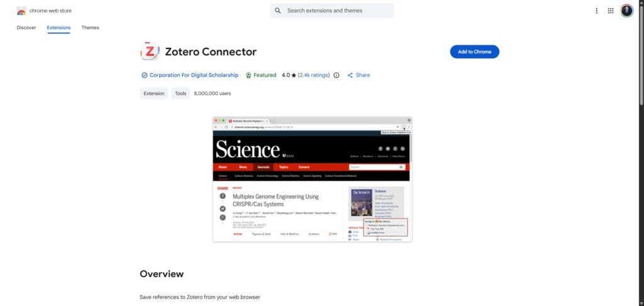Click the Extension category chip

coord(154,93)
